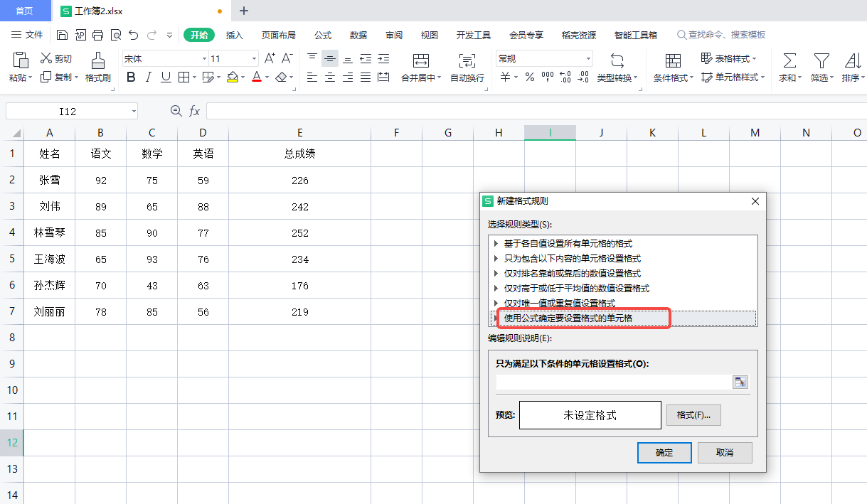Click the Wrap Text (自动换行) icon
The image size is (867, 504).
(x=467, y=61)
